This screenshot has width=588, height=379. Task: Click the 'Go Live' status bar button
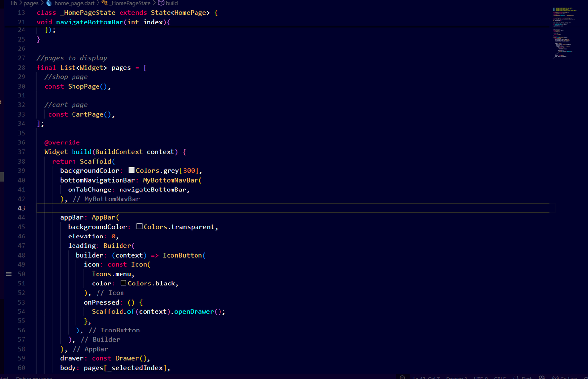tap(564, 377)
